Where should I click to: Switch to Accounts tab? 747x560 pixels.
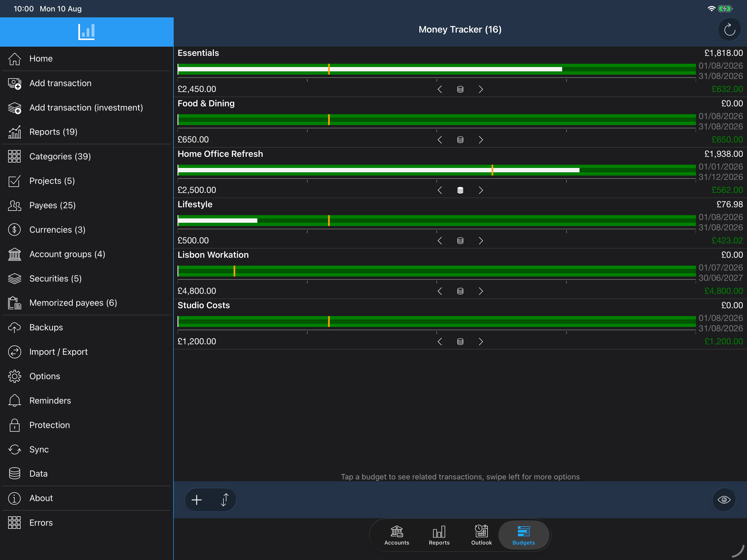(x=397, y=535)
